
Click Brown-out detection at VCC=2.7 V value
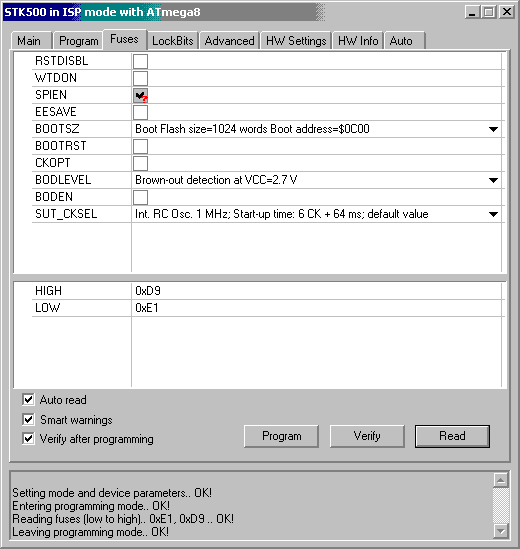pyautogui.click(x=216, y=180)
